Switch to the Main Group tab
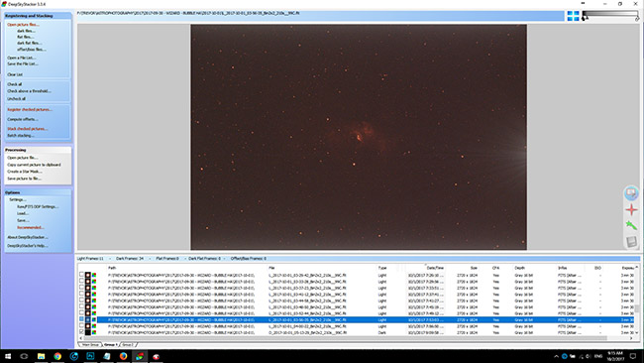This screenshot has height=363, width=644. tap(90, 345)
